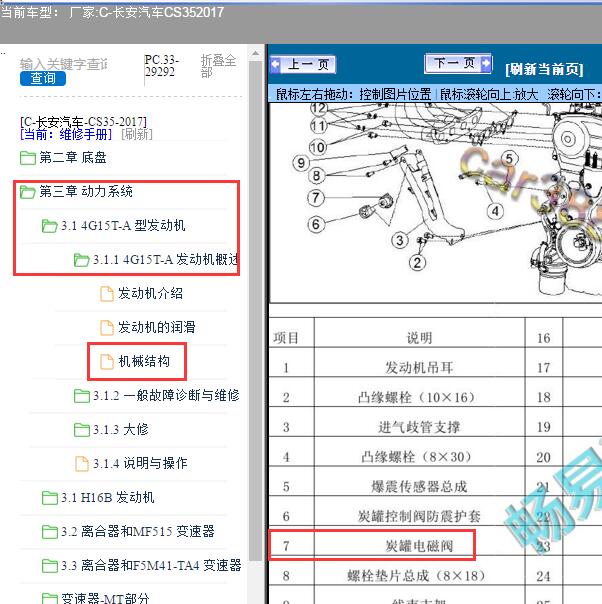Image resolution: width=602 pixels, height=604 pixels.
Task: Expand folder icon of 3.1 H16B 发动机
Action: [50, 498]
